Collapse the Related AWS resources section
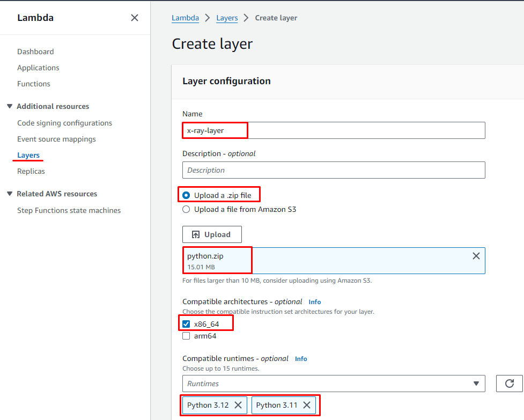The height and width of the screenshot is (420, 524). [10, 194]
